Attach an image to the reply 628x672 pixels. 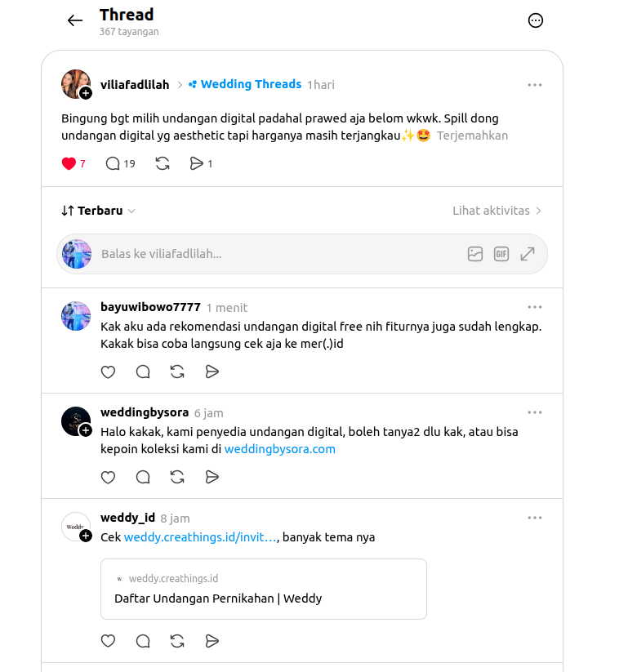click(x=475, y=254)
